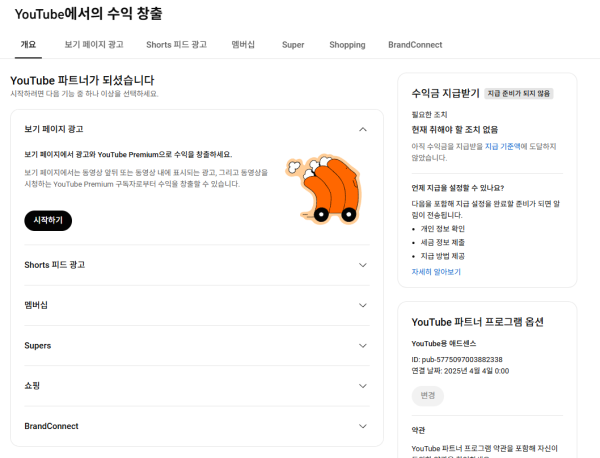Viewport: 600px width, 458px height.
Task: Expand the 멤버십 accordion row
Action: 362,305
